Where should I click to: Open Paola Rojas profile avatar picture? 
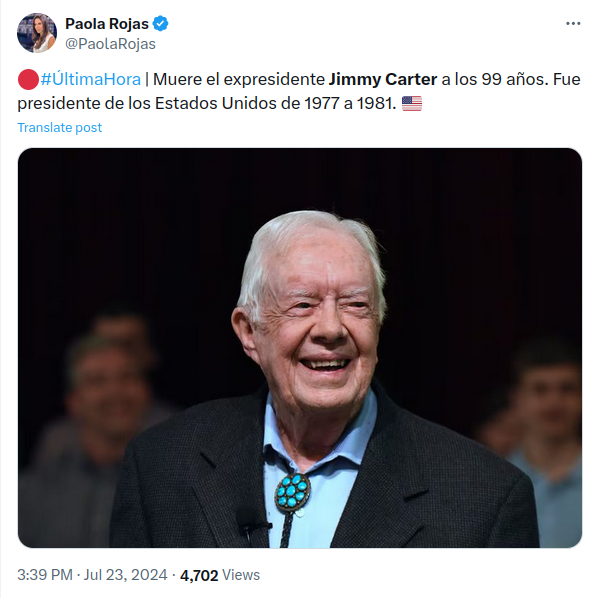(37, 32)
